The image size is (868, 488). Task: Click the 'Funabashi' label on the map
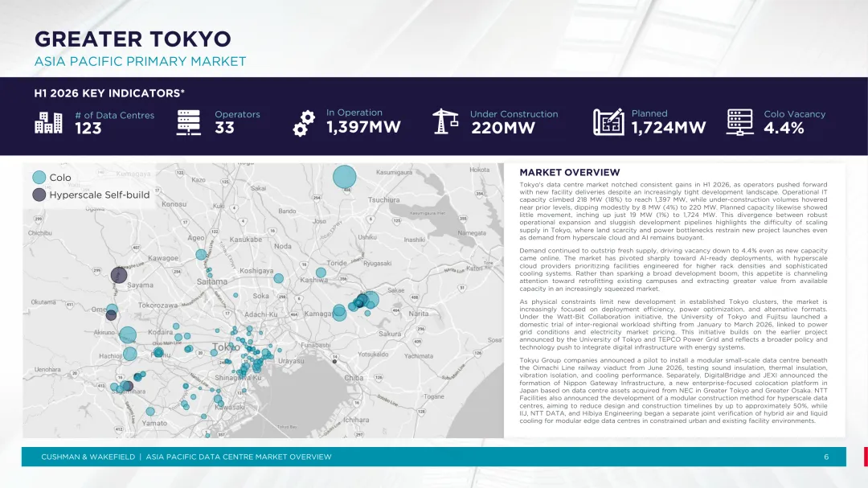click(x=316, y=345)
